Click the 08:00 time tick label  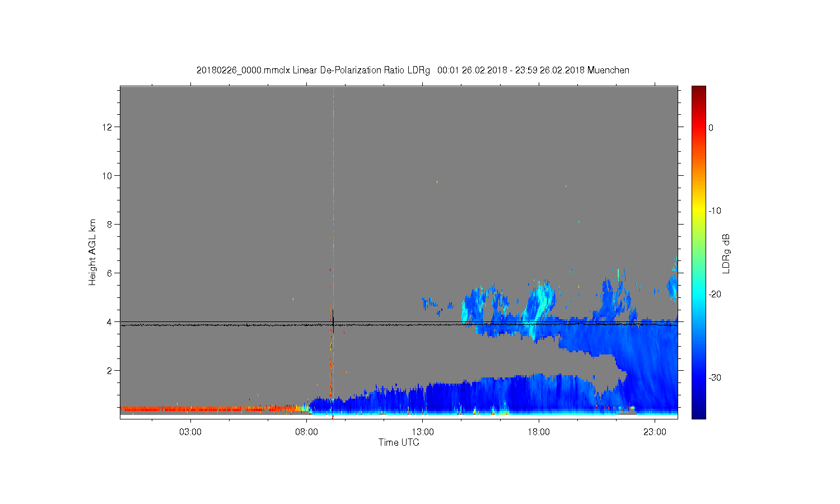pos(307,432)
